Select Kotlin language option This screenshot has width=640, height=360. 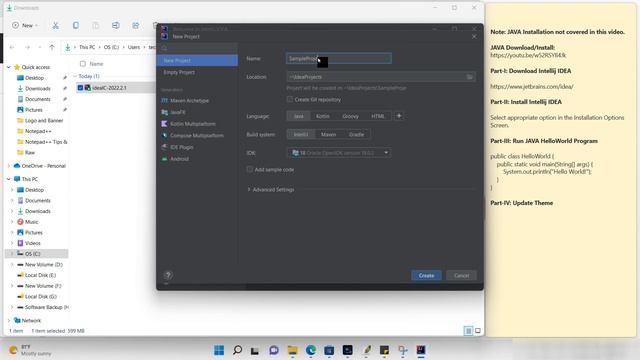tap(322, 116)
